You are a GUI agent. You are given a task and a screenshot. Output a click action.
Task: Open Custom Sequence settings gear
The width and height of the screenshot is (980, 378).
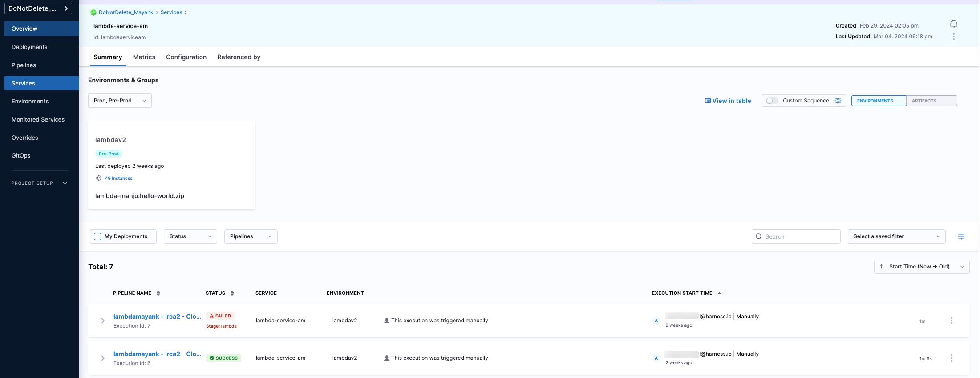point(838,101)
